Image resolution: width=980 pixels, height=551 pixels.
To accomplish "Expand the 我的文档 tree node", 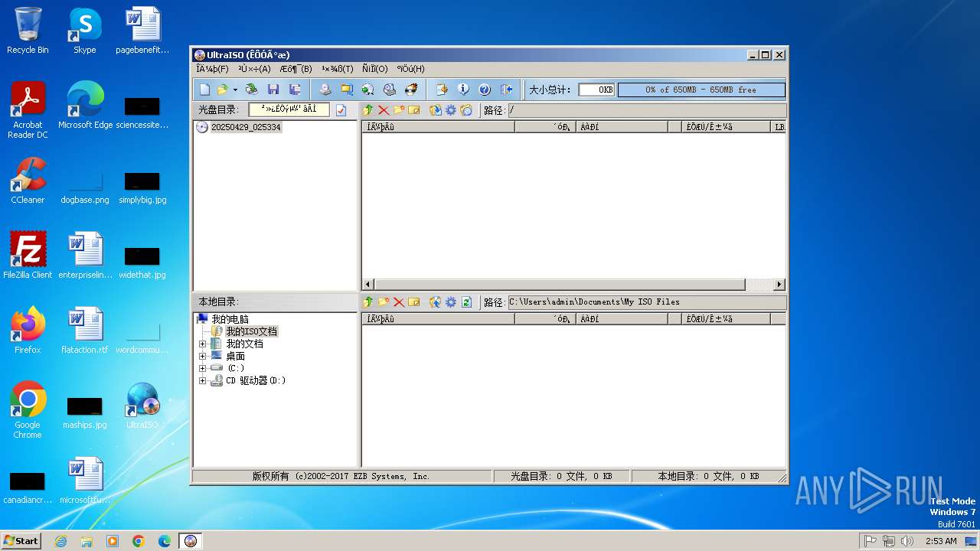I will (x=202, y=344).
